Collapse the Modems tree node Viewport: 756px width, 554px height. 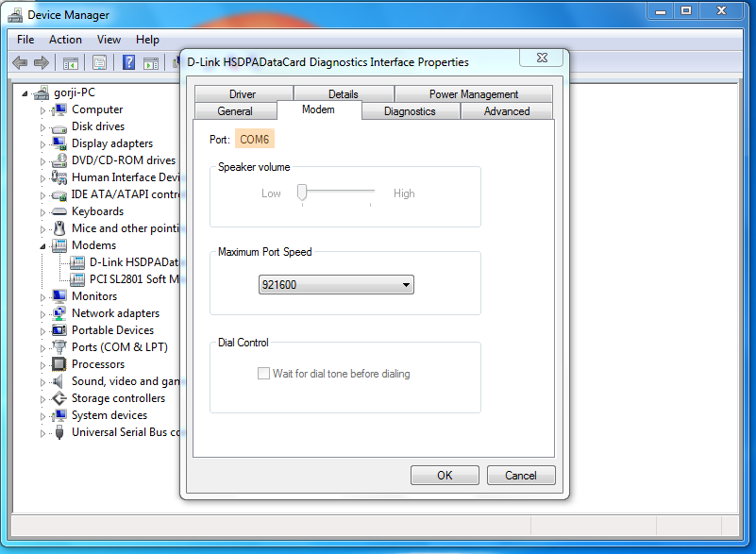42,246
